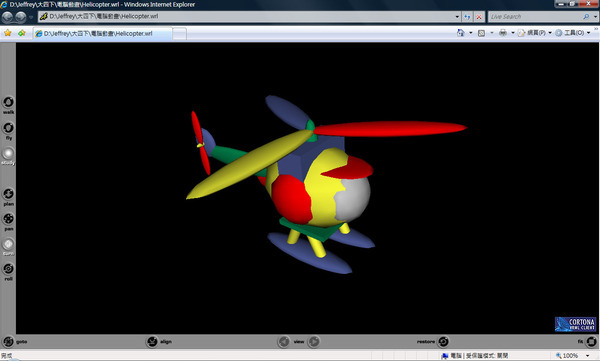This screenshot has width=600, height=361.
Task: Open the Page (網頁) menu
Action: [535, 33]
